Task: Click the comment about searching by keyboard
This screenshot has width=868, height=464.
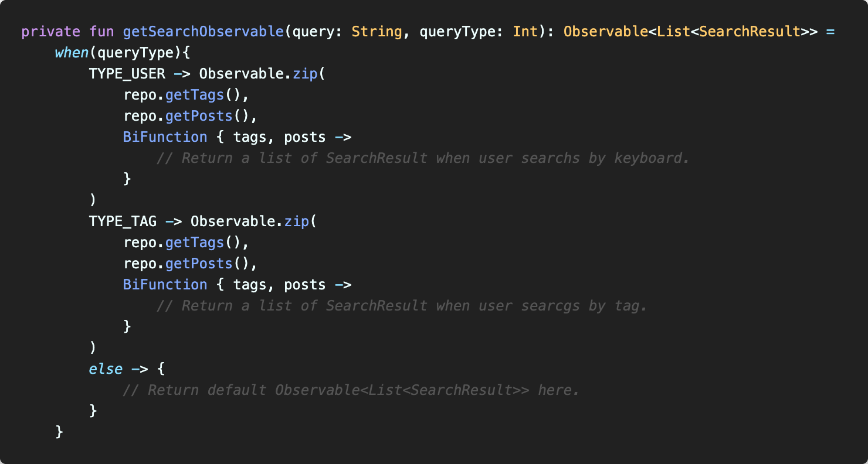Action: (422, 158)
